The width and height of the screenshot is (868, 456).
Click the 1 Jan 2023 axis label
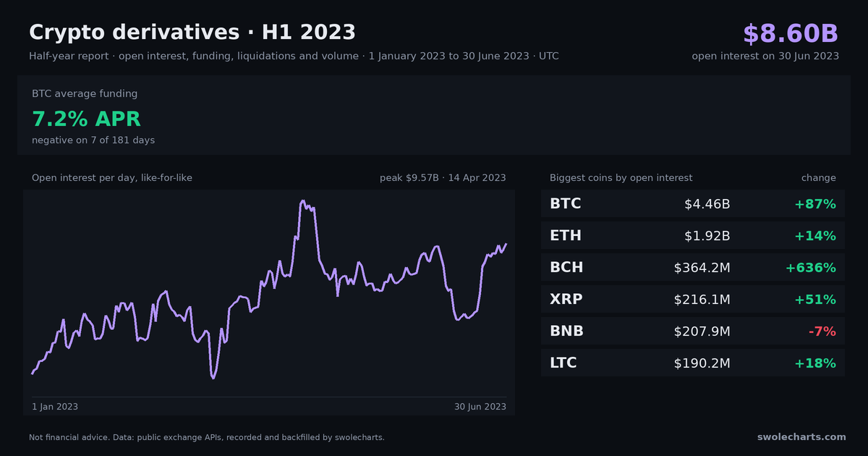point(55,407)
